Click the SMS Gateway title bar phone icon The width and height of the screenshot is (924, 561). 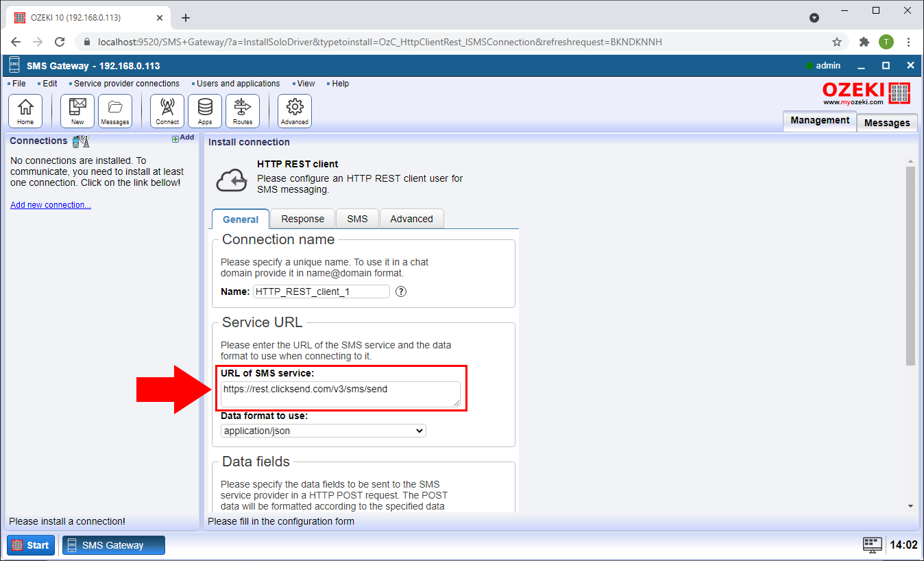tap(14, 66)
